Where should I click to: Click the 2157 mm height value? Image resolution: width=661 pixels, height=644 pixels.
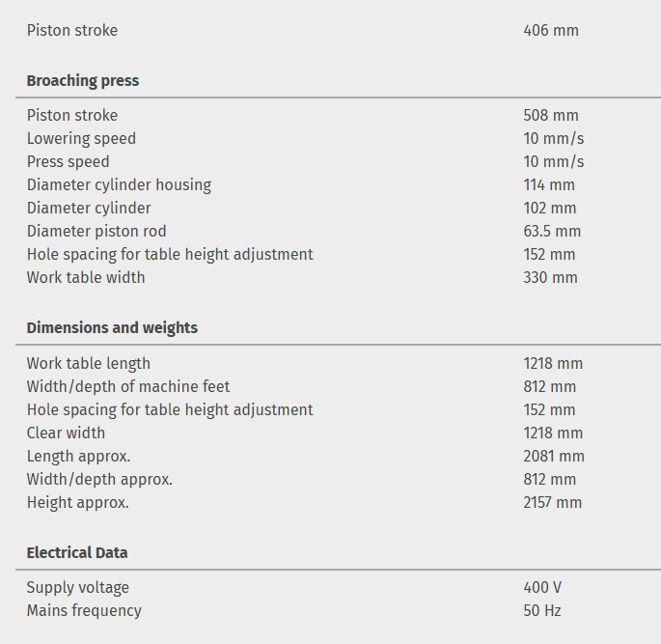click(x=553, y=503)
